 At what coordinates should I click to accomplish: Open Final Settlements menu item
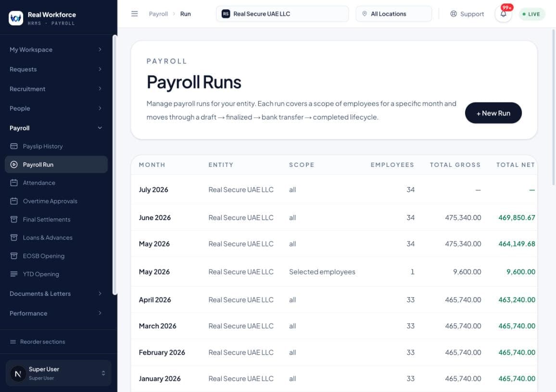click(56, 219)
